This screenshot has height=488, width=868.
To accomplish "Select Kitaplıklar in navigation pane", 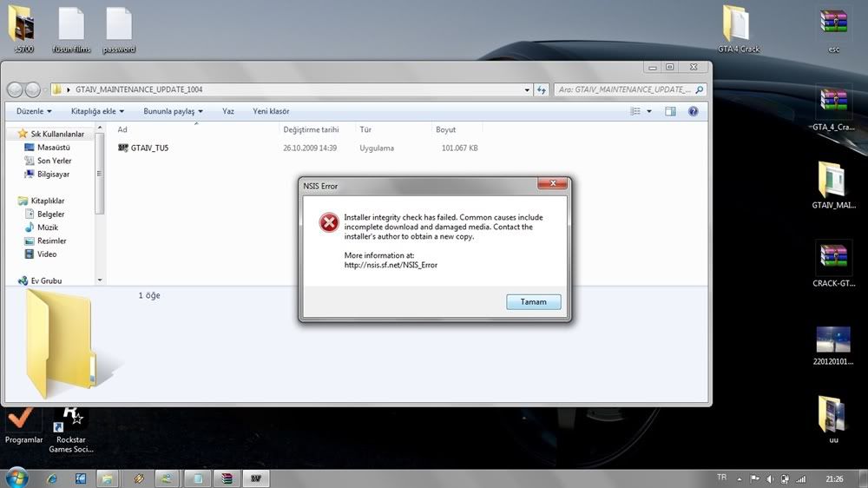I will [41, 201].
